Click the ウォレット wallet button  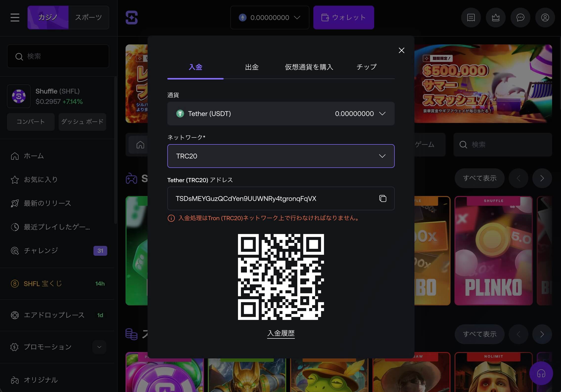pos(344,18)
